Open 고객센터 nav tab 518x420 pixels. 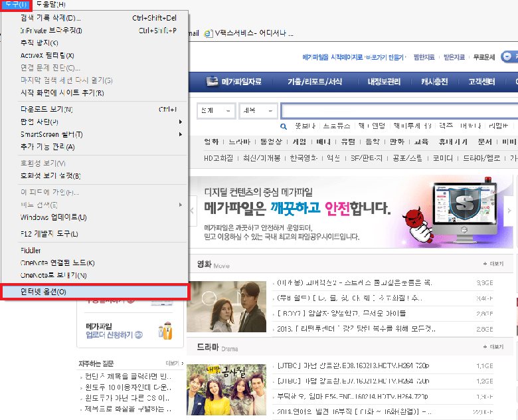click(481, 82)
